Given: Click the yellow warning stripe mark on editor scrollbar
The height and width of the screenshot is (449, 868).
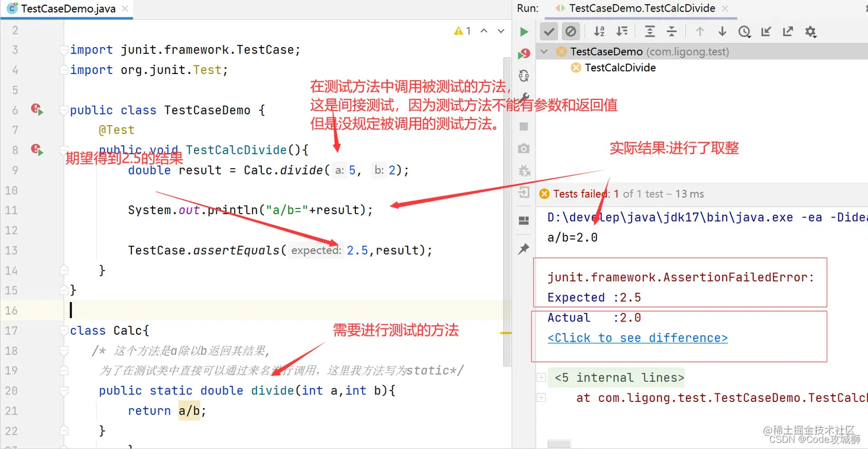Looking at the screenshot, I should tap(505, 332).
